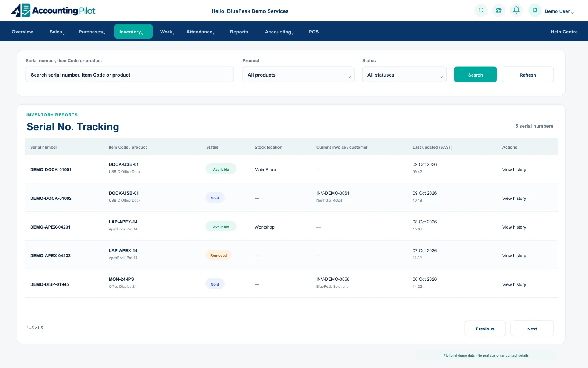The image size is (588, 368).
Task: View history for DEMO-APEX-04231
Action: coord(514,227)
